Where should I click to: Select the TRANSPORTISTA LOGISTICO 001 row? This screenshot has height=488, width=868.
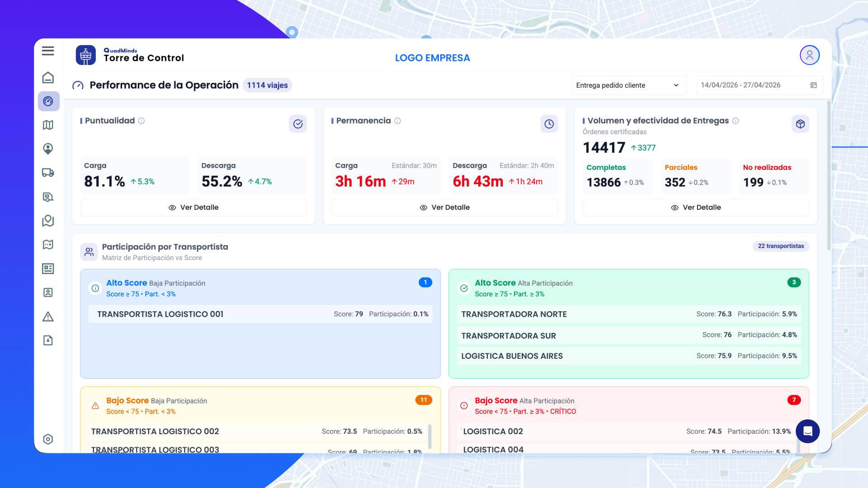260,314
